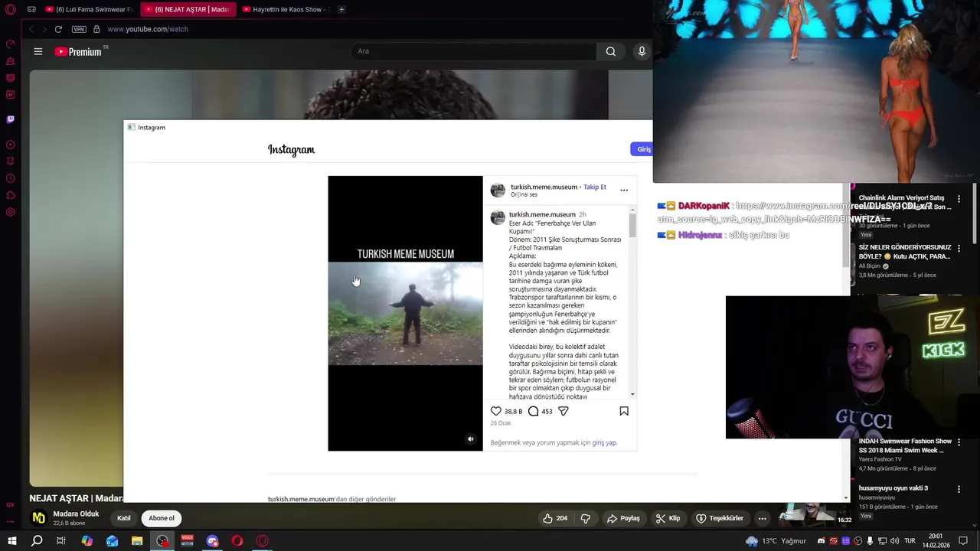Play the Turkish Meme Museum reel video
Viewport: 980px width, 551px height.
[405, 313]
